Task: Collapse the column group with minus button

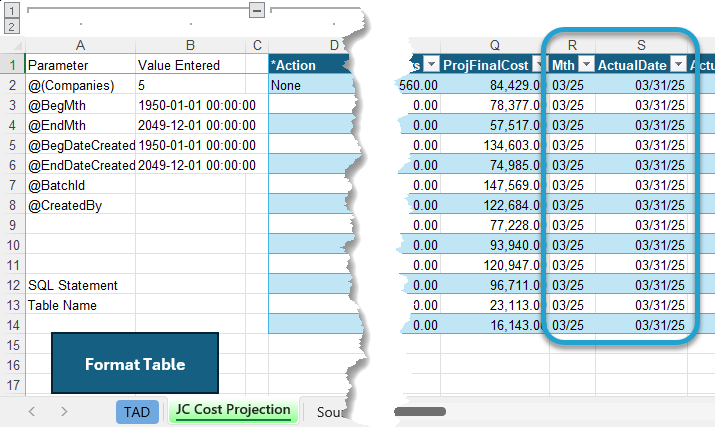Action: pos(257,10)
